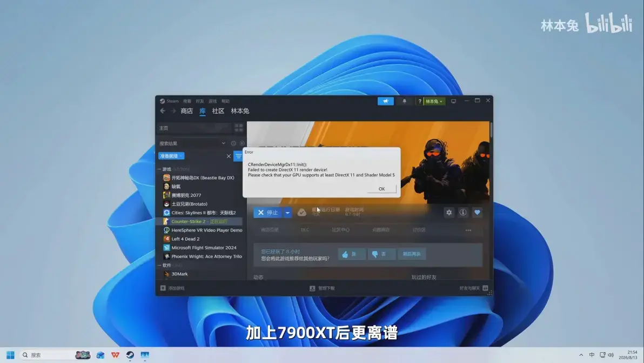Open the 帮助 menu

[225, 101]
